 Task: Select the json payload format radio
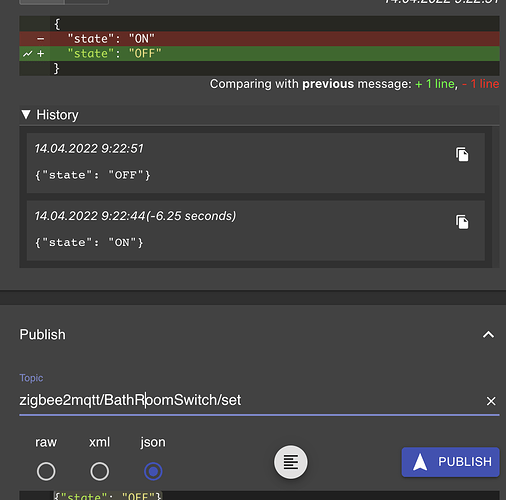(153, 471)
